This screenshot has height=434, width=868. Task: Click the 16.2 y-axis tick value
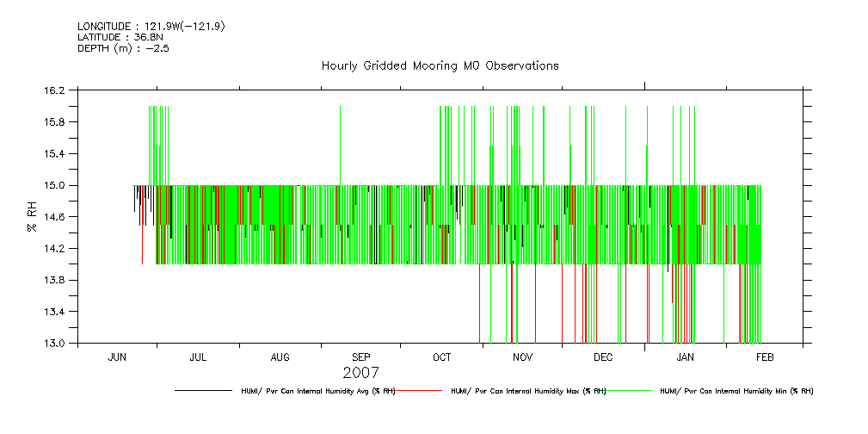[x=54, y=90]
